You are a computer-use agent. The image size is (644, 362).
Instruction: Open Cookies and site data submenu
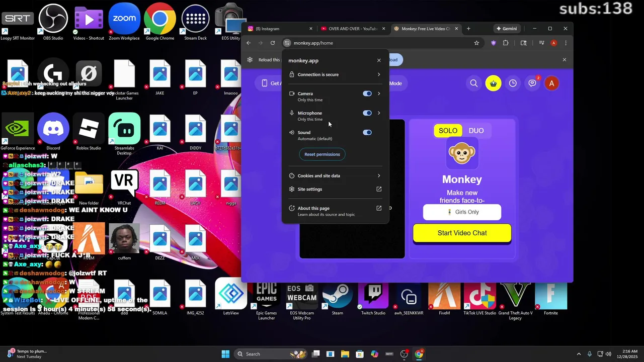coord(335,176)
